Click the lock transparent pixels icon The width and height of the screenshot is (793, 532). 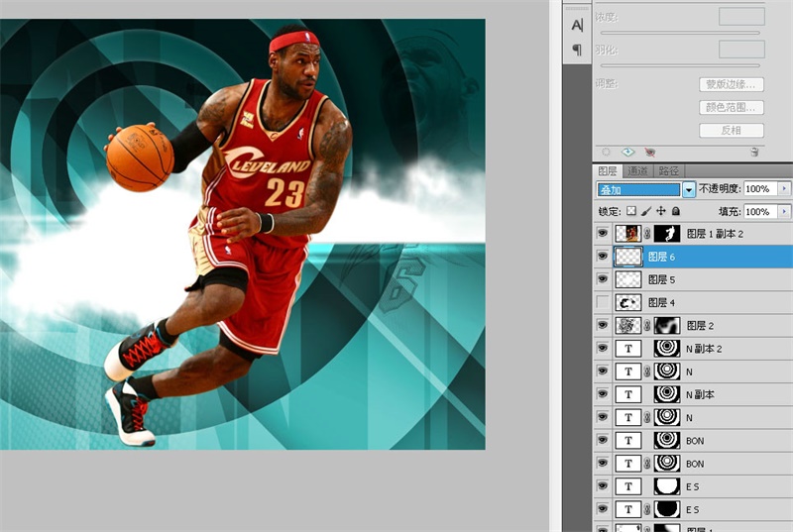coord(630,212)
